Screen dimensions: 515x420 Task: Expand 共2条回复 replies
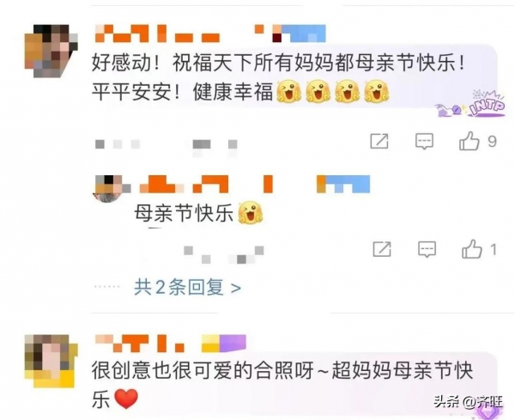187,288
